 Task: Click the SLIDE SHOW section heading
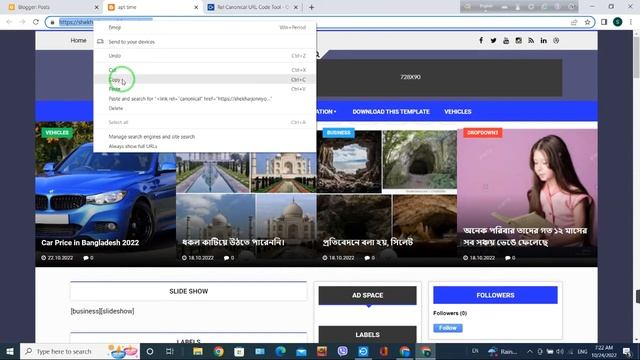tap(189, 291)
